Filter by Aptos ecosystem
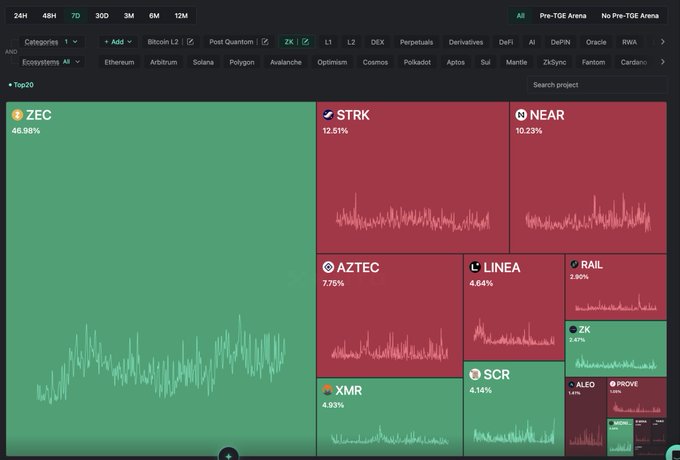This screenshot has width=680, height=460. coord(455,62)
